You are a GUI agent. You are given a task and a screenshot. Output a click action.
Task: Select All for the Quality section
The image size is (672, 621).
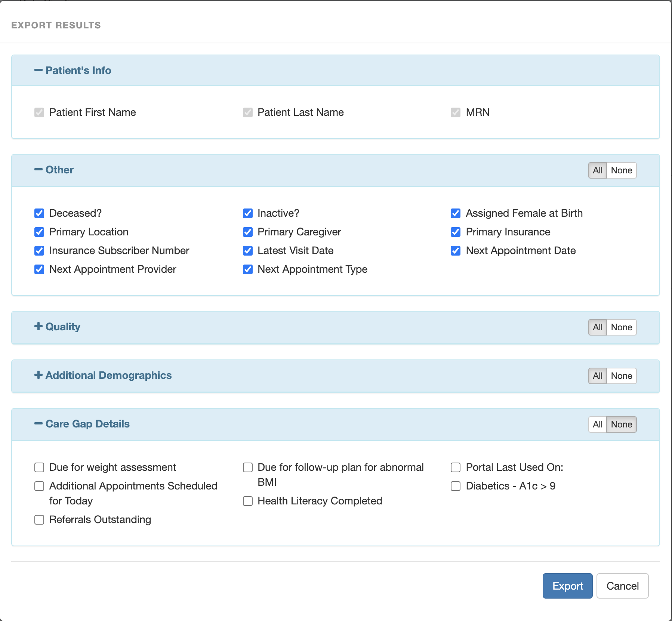point(597,327)
